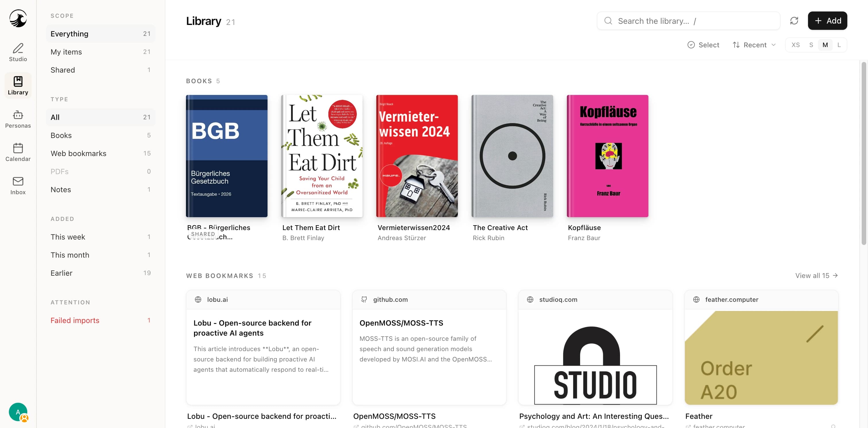Click the Feather bookmark title
Viewport: 868px width, 428px height.
tap(699, 416)
